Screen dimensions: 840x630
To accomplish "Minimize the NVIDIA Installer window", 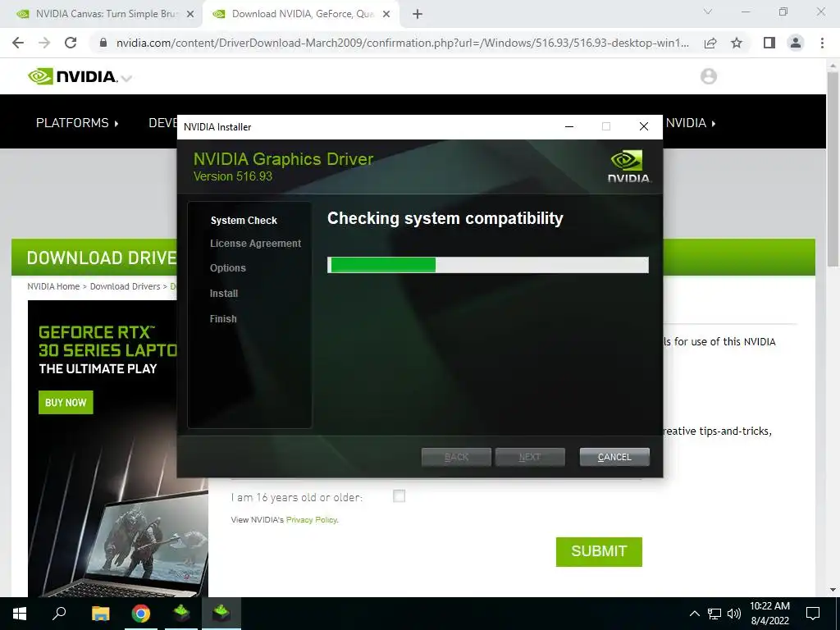I will click(569, 127).
